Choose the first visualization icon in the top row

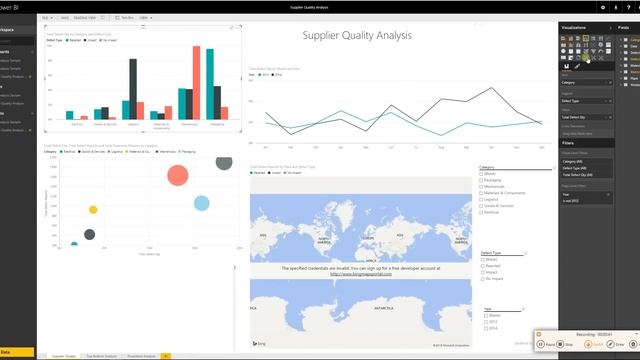pyautogui.click(x=563, y=38)
